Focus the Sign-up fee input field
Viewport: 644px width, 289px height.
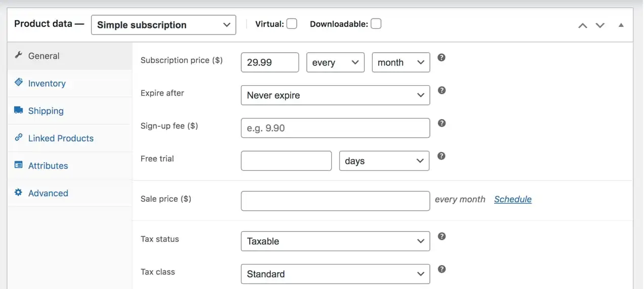(x=335, y=128)
